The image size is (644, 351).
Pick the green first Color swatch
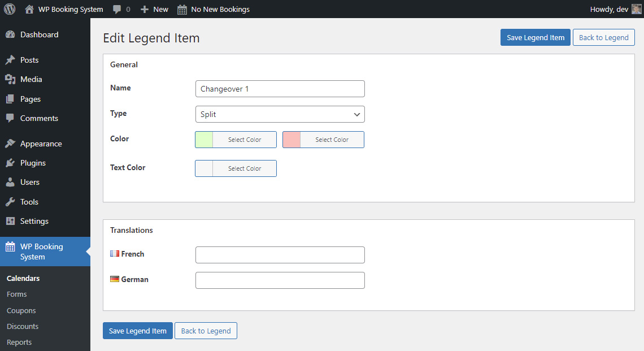pos(204,140)
